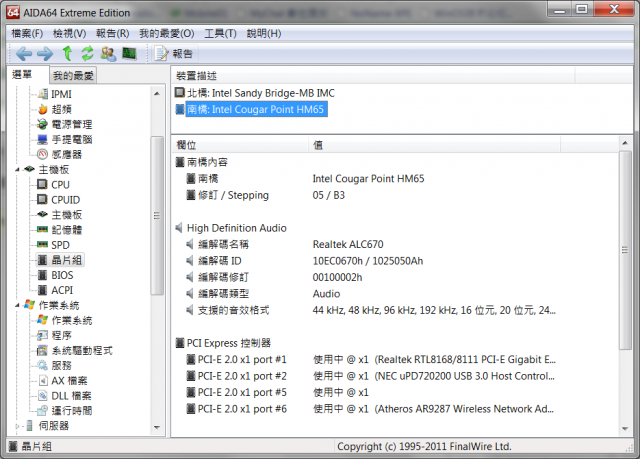This screenshot has width=640, height=459.
Task: Click the Back arrow toolbar icon
Action: click(x=24, y=53)
